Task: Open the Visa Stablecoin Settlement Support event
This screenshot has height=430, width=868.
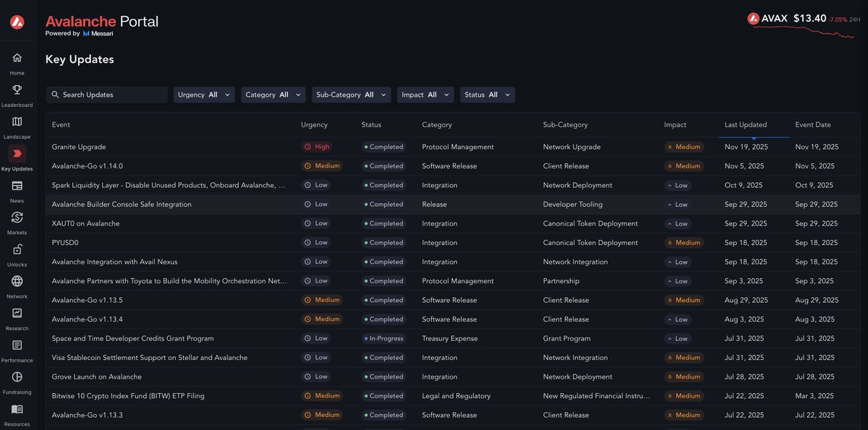Action: coord(150,358)
